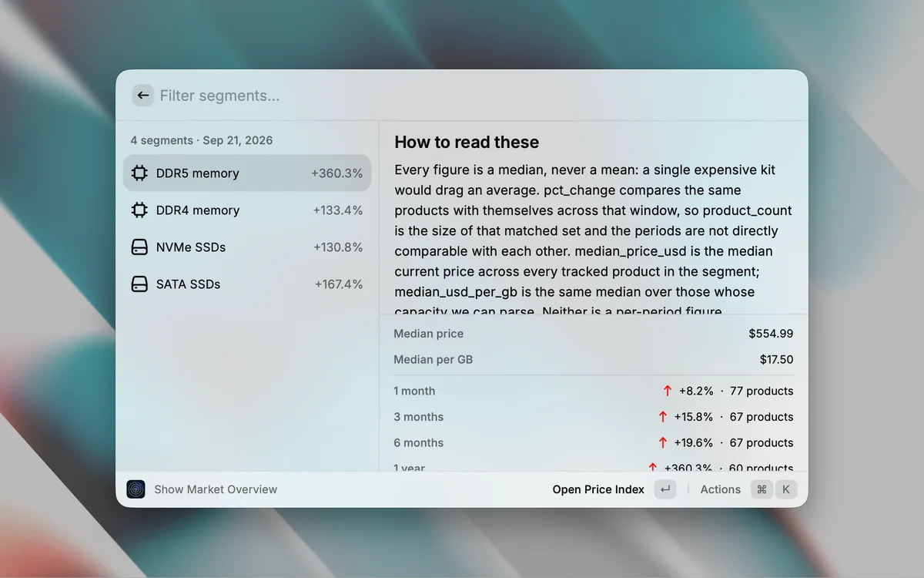Click the NVMe SSDs drive icon
This screenshot has height=578, width=924.
click(139, 247)
